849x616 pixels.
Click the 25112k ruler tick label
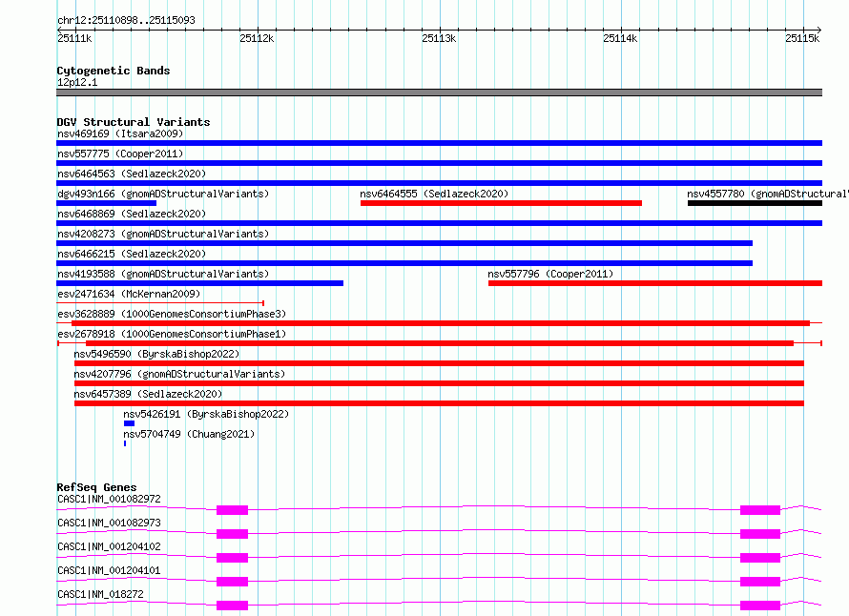tap(257, 38)
